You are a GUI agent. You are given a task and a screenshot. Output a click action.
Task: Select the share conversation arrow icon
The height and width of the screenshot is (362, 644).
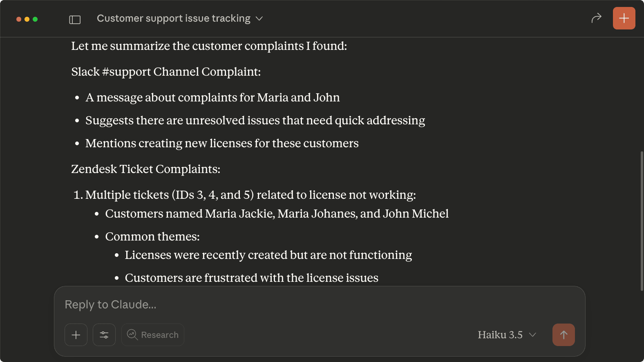[597, 18]
